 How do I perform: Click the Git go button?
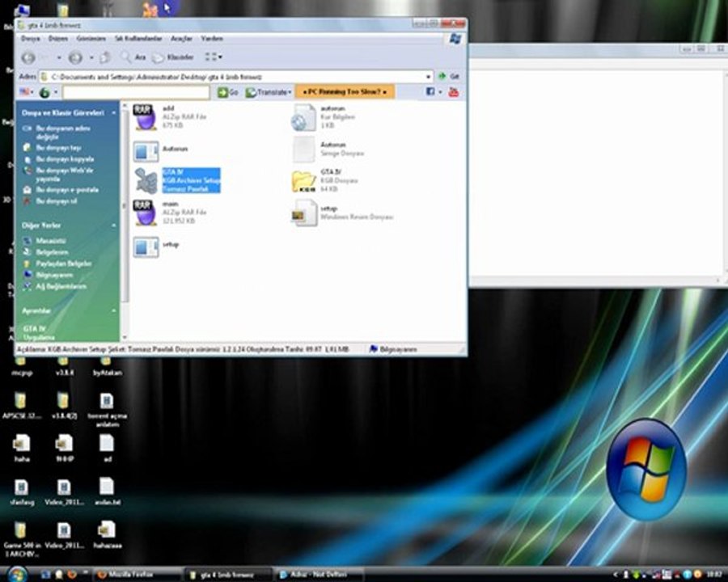[449, 76]
